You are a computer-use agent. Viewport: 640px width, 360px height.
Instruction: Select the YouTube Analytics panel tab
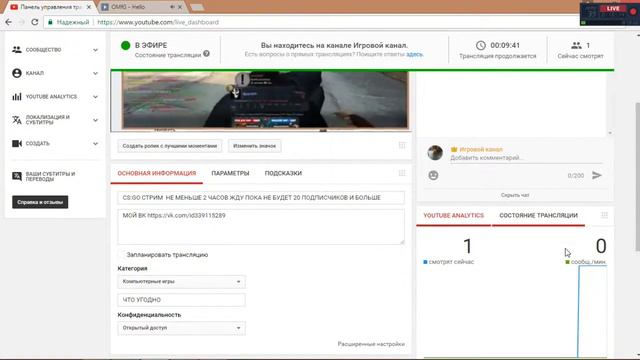tap(453, 215)
